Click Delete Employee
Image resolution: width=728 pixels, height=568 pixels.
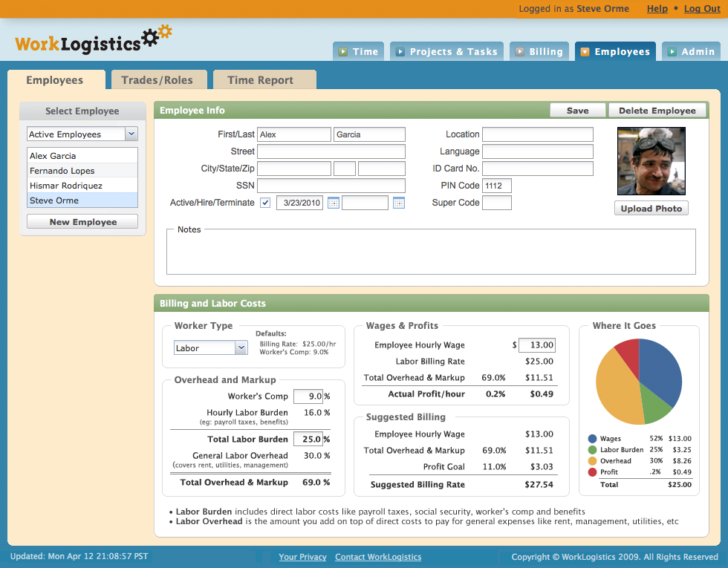point(657,110)
